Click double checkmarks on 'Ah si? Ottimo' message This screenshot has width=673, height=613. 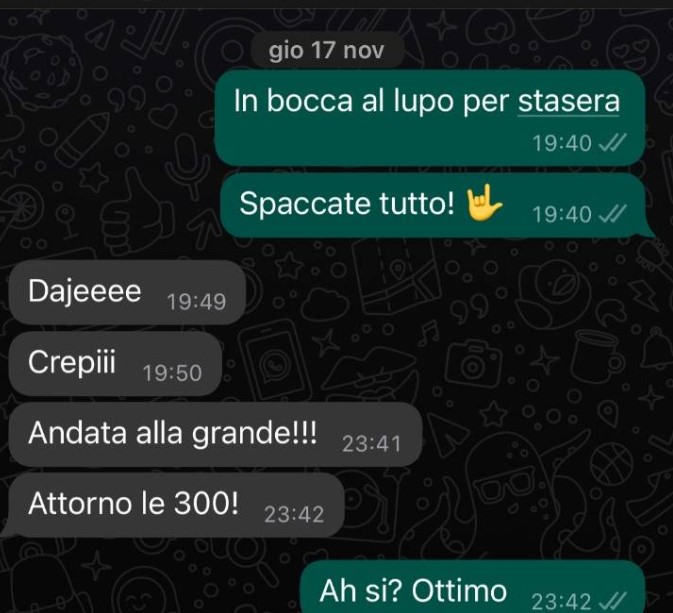(x=612, y=601)
